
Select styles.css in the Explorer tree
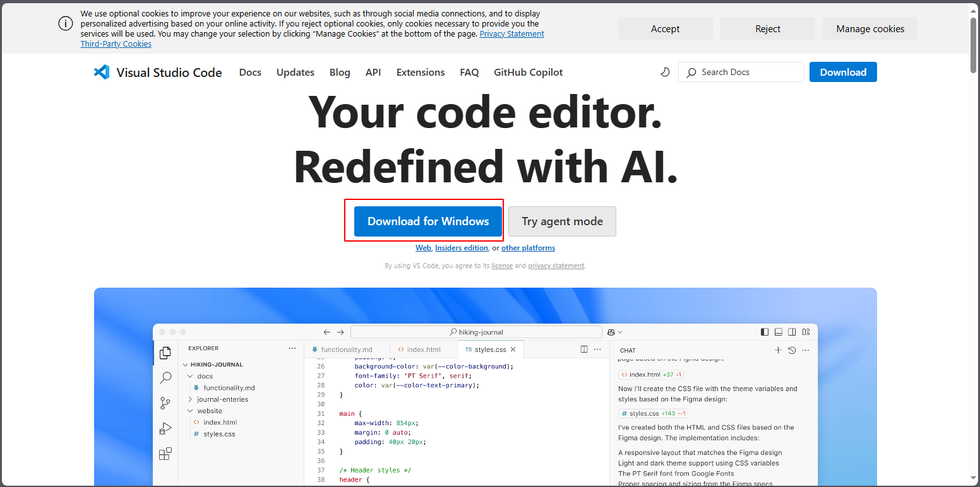214,434
